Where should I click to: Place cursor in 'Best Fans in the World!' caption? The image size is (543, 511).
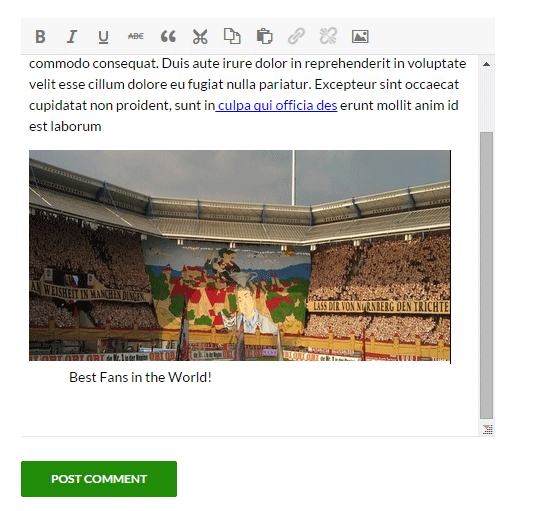point(140,377)
